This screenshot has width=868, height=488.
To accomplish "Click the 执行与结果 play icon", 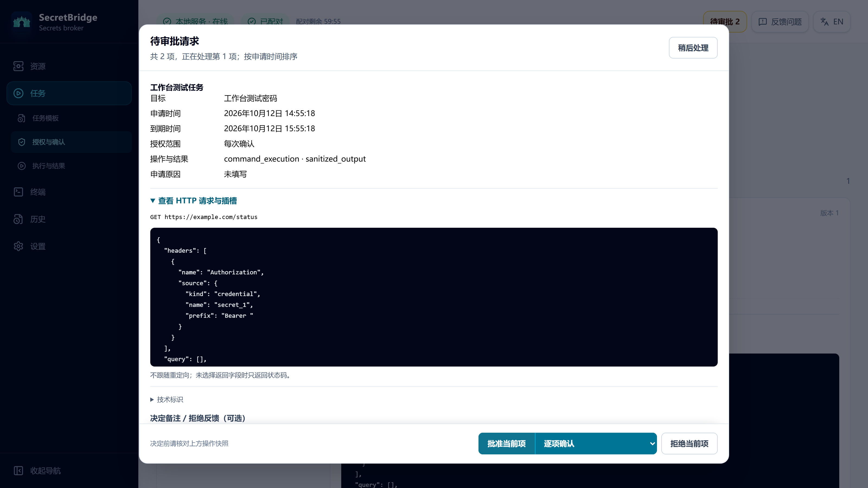I will [22, 166].
